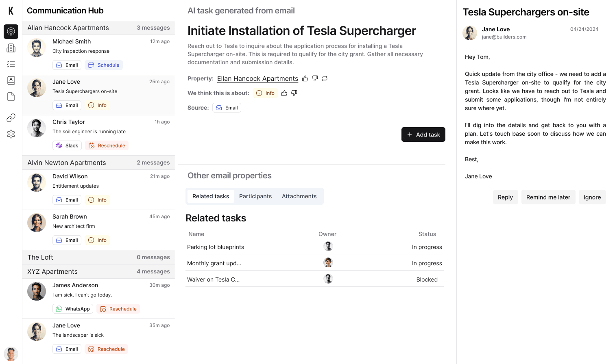Thumbs down the 'We think this is about' Info
Image resolution: width=615 pixels, height=364 pixels.
tap(294, 93)
